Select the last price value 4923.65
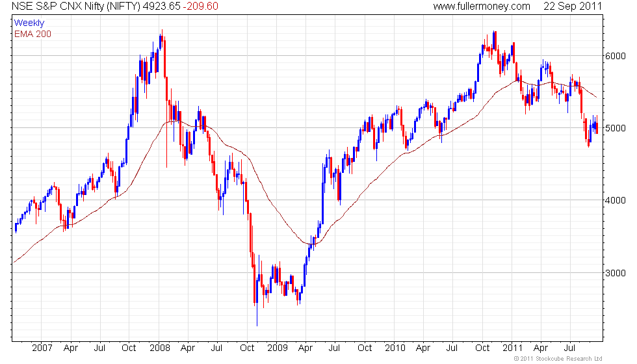This screenshot has width=637, height=364. pyautogui.click(x=161, y=6)
